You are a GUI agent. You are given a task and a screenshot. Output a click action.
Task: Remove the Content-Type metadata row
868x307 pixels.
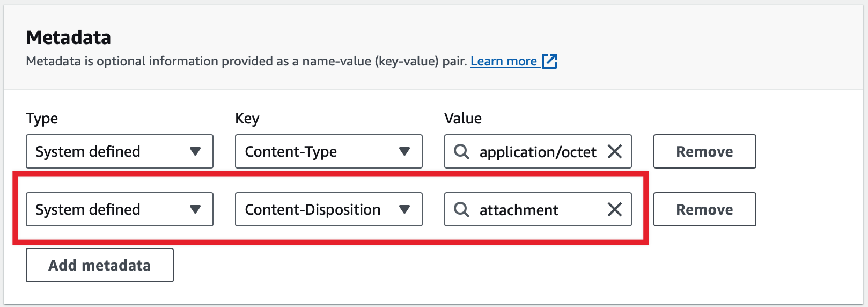point(704,152)
